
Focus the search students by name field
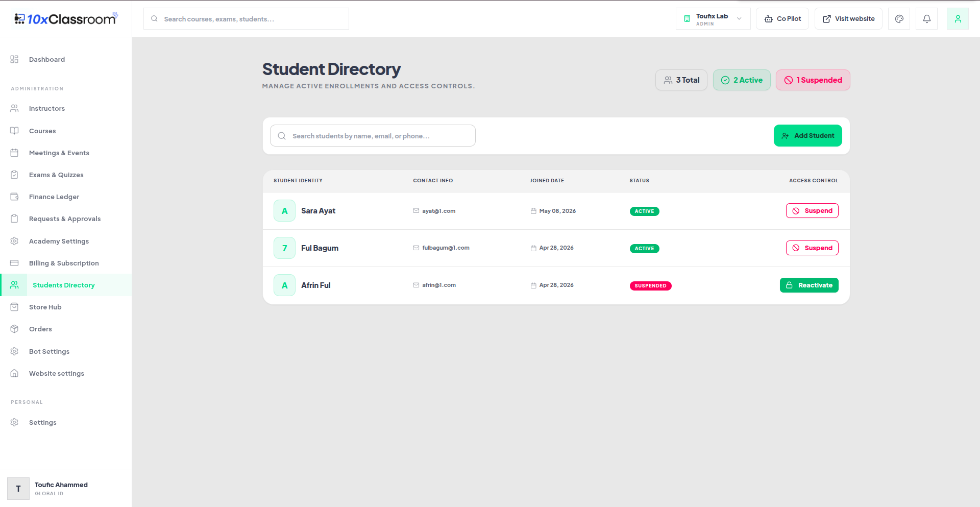pyautogui.click(x=373, y=136)
